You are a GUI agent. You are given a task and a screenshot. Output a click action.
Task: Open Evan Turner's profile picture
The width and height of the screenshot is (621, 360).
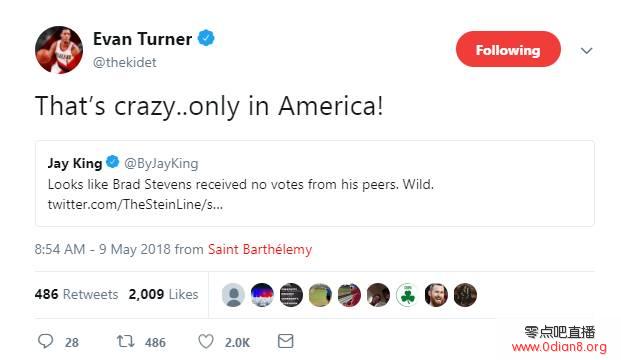[x=59, y=50]
